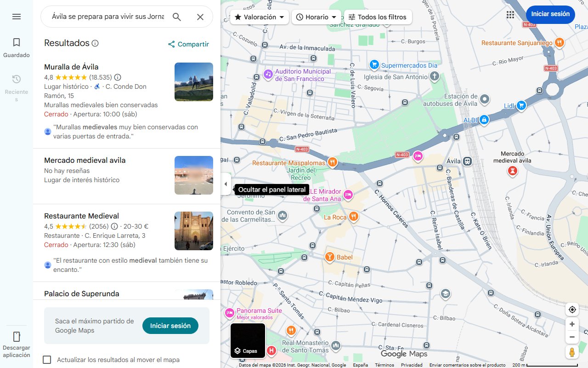Open the Horario filter dropdown

[316, 17]
